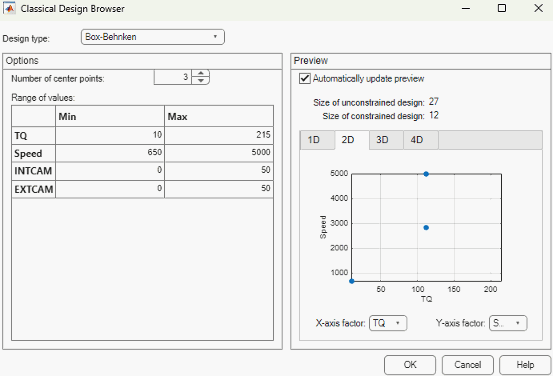Click the TQ x-axis label on plot
Viewport: 553px width, 376px height.
[426, 299]
